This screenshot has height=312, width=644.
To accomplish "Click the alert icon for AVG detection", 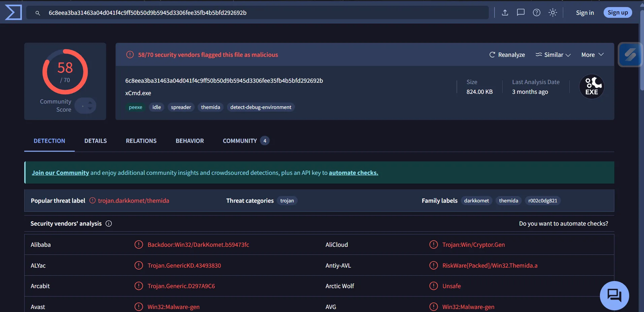I will tap(434, 307).
